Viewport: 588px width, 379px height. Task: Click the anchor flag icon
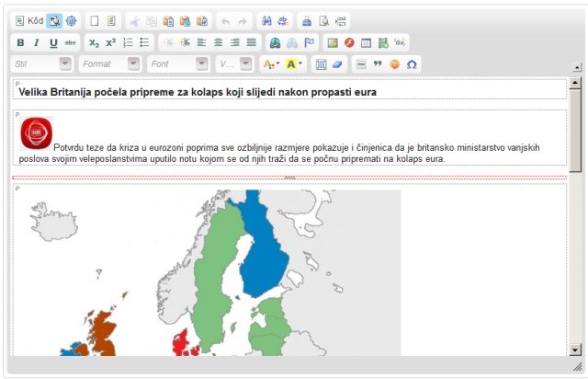click(308, 42)
